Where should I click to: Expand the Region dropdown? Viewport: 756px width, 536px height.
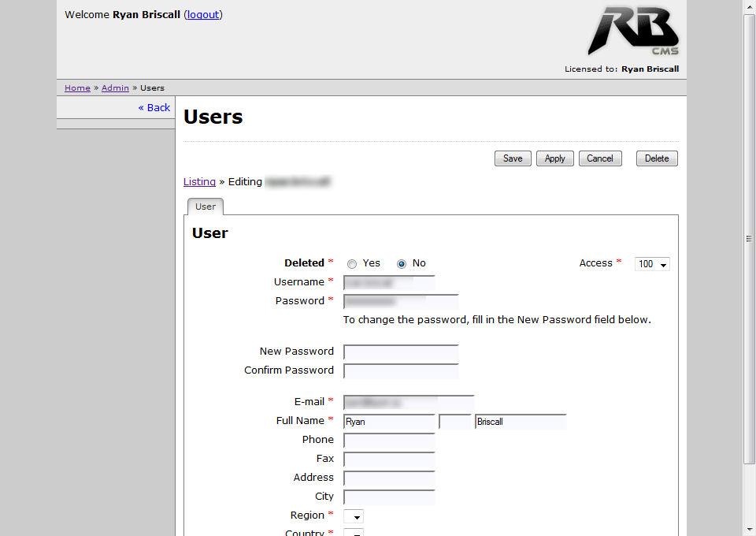(x=354, y=516)
